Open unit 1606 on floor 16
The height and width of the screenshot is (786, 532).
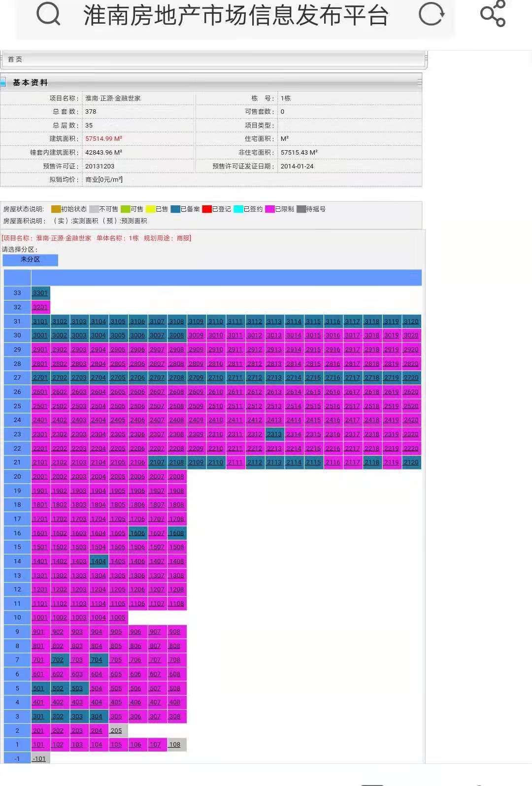[137, 533]
